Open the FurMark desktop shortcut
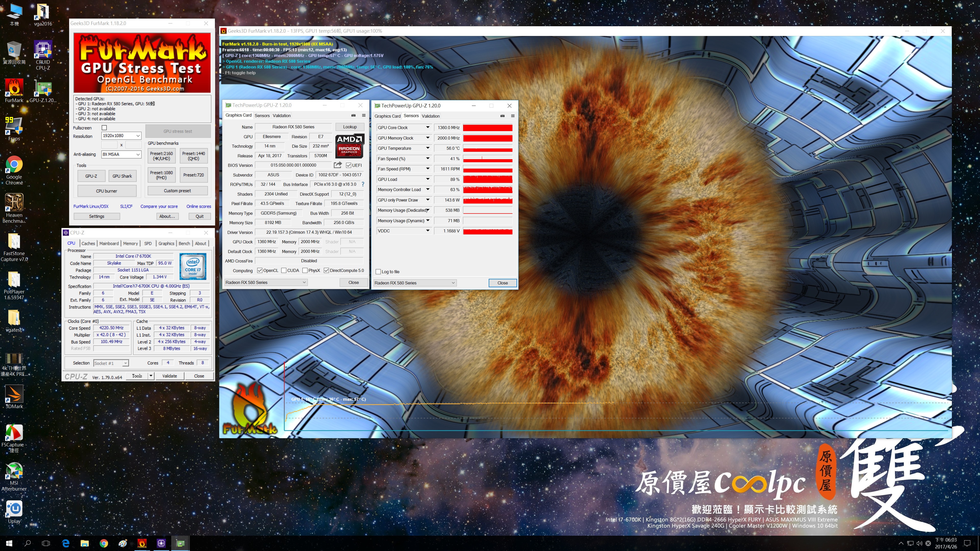 pyautogui.click(x=14, y=90)
